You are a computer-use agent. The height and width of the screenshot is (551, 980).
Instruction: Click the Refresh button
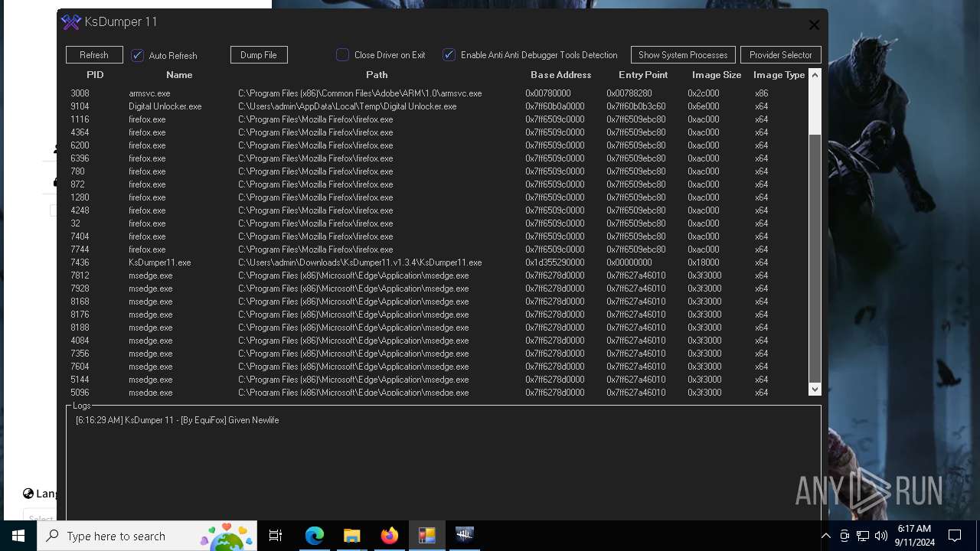pyautogui.click(x=94, y=55)
